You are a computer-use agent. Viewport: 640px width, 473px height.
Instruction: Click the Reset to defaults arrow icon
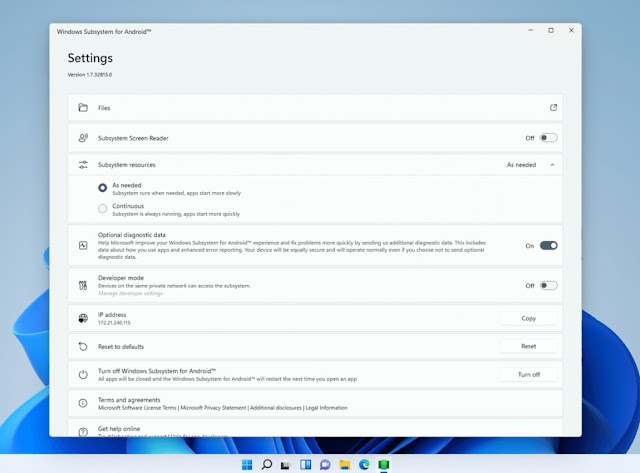83,346
